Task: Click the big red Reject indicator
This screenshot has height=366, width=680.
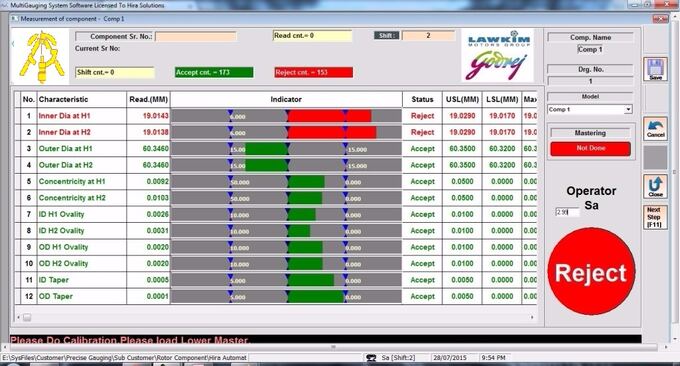Action: click(591, 272)
